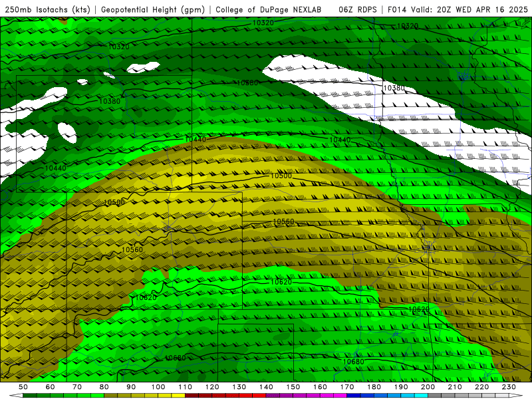Click the 220 value on the color scale

point(482,387)
